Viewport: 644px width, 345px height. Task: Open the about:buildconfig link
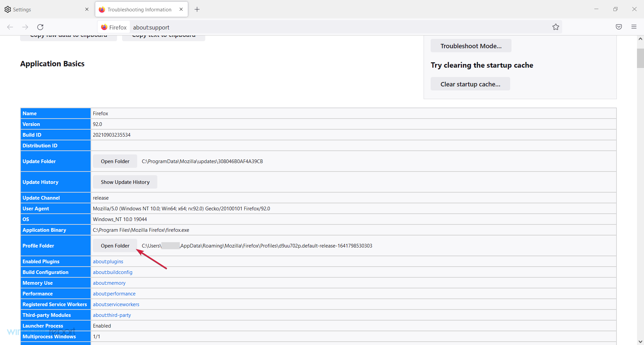pos(113,272)
